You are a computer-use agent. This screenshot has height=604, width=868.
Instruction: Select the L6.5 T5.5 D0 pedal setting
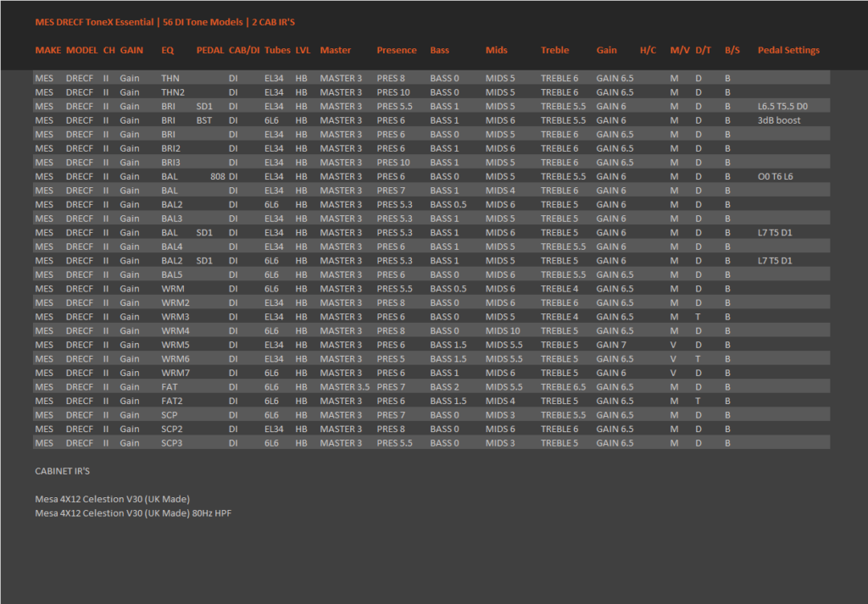coord(782,106)
